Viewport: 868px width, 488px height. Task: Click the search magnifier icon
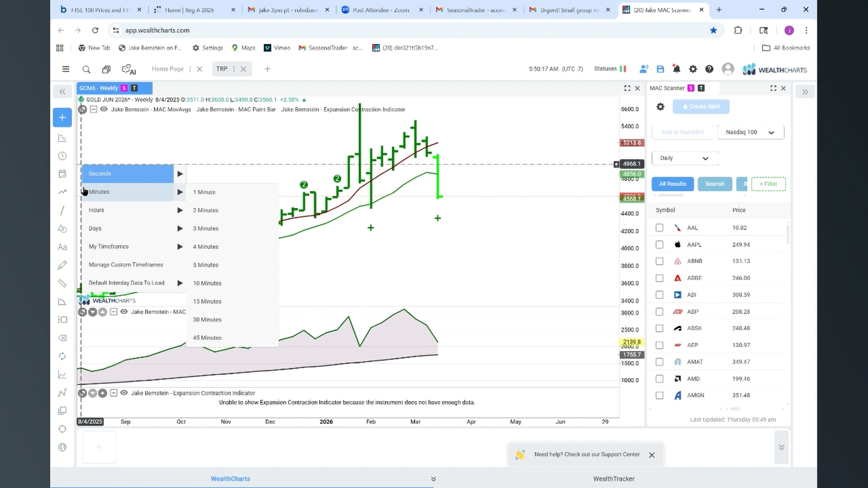[86, 70]
